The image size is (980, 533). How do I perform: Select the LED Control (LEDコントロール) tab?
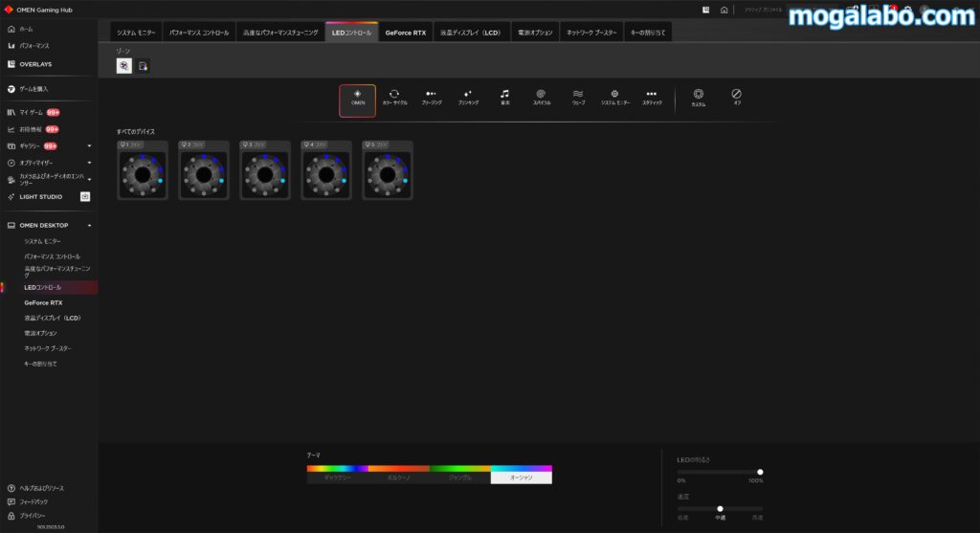click(351, 33)
